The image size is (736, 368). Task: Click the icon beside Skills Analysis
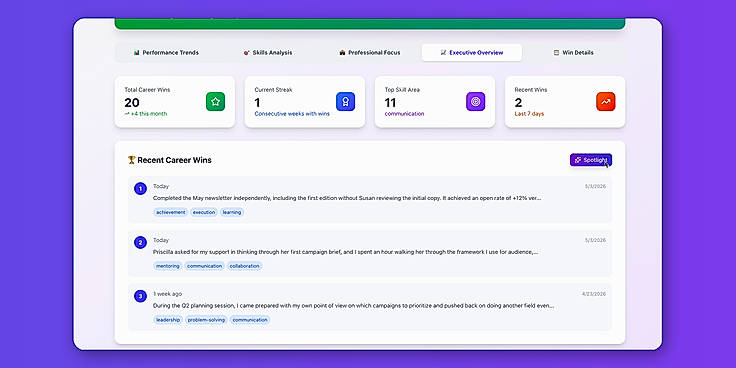(x=246, y=53)
